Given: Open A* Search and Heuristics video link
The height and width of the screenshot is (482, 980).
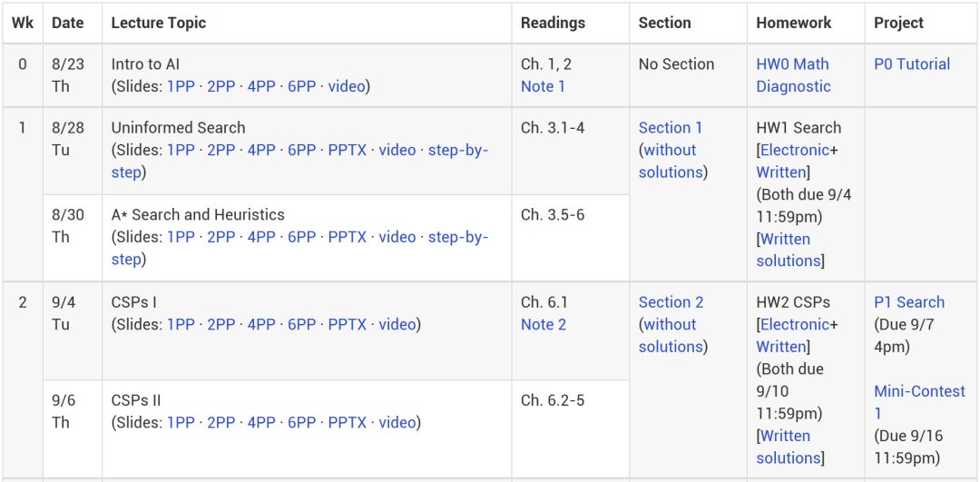Looking at the screenshot, I should point(397,237).
